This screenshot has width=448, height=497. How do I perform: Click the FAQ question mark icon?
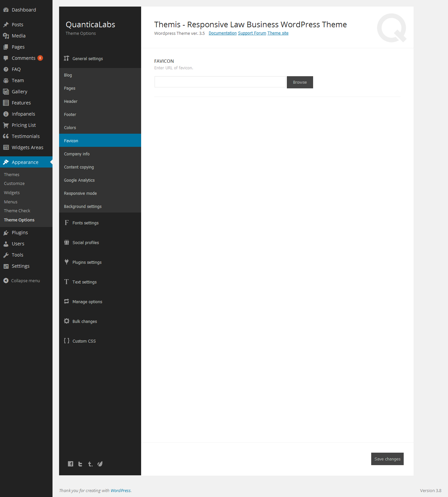[x=6, y=69]
